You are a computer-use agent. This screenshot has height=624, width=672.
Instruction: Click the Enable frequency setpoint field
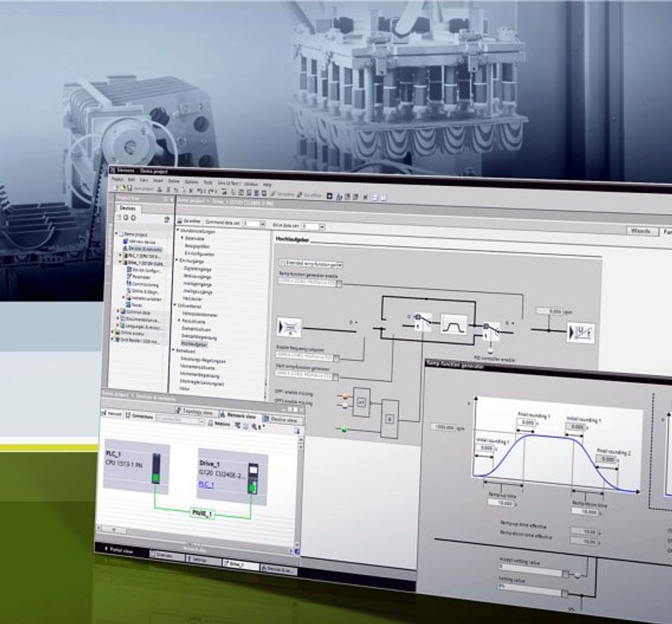[x=307, y=356]
